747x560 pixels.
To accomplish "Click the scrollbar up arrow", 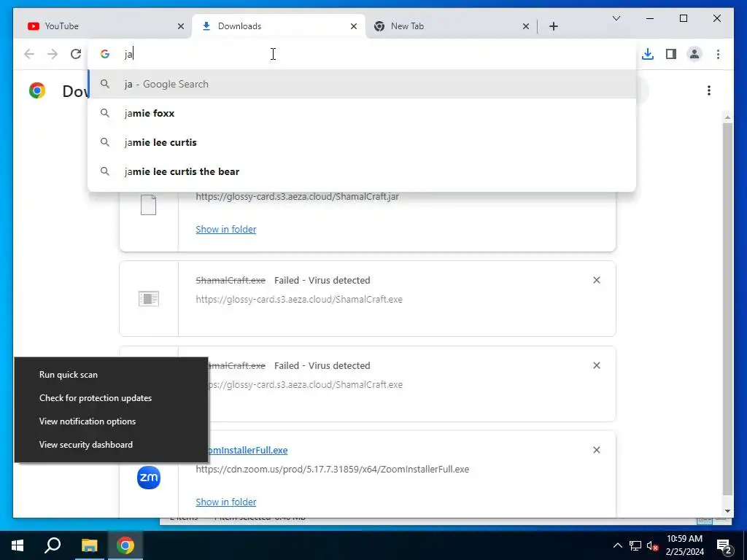I will [x=727, y=117].
